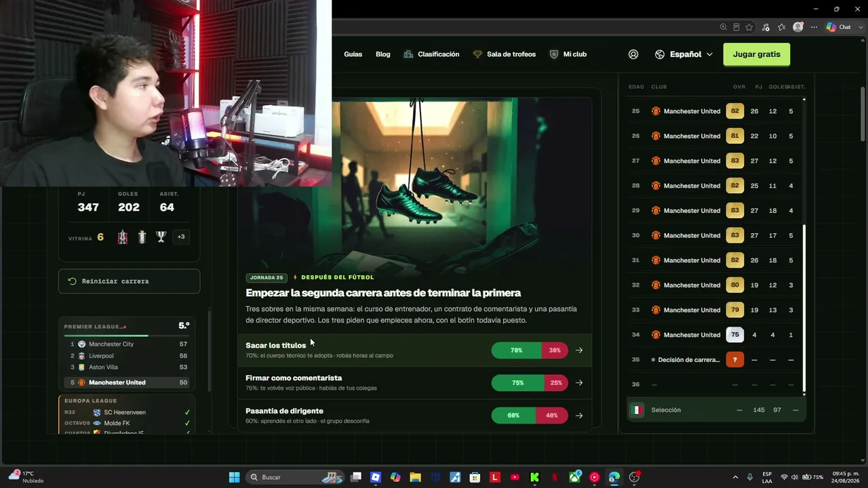Click the 75% / 25% odds bar
Screen dimensions: 868x488
tap(530, 383)
